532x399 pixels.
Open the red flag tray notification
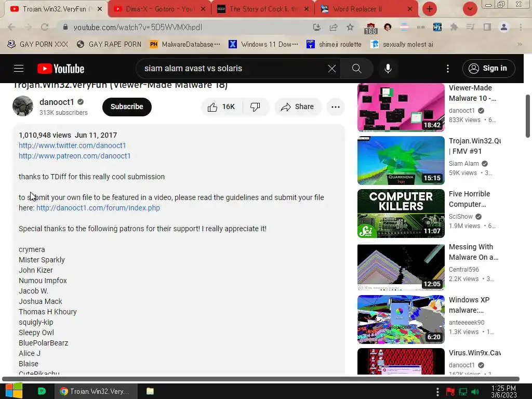click(x=450, y=392)
